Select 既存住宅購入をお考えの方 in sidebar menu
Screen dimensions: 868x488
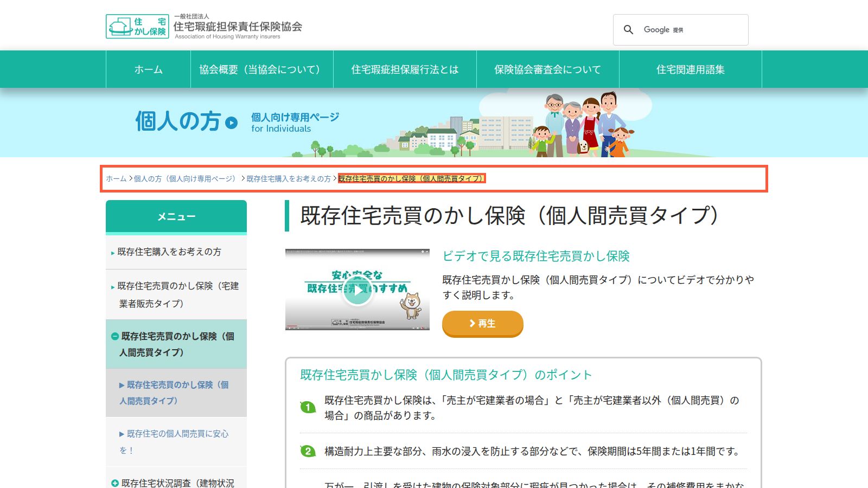click(x=176, y=252)
